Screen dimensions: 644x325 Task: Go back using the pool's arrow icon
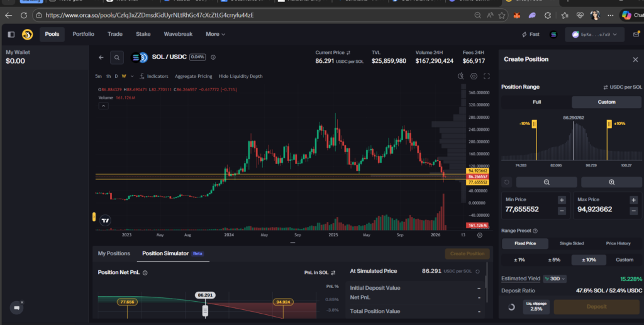tap(101, 57)
